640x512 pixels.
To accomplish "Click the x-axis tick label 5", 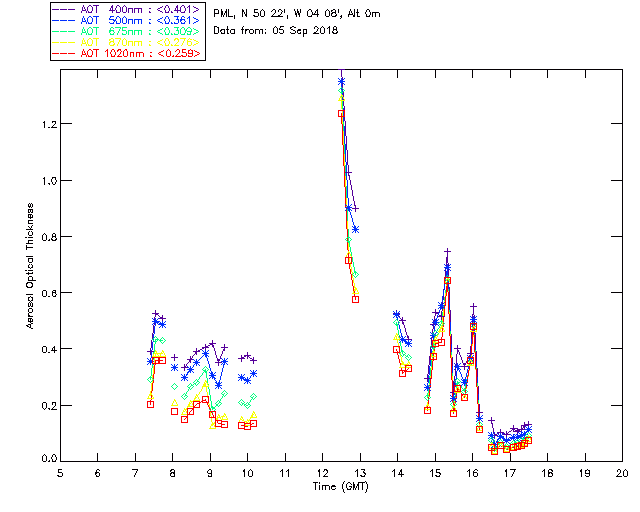I will (60, 473).
